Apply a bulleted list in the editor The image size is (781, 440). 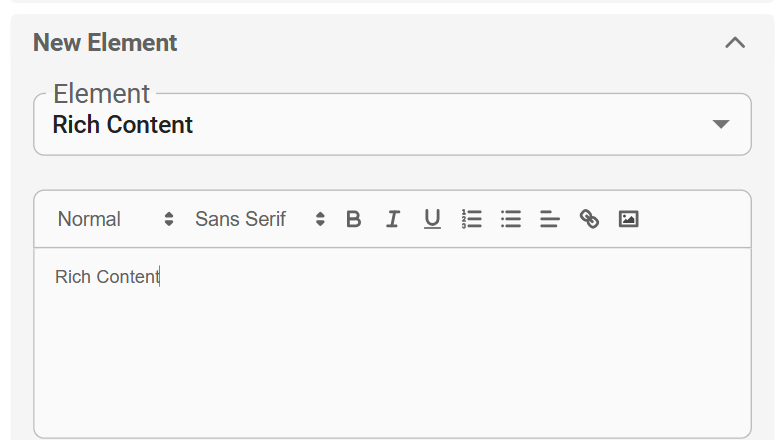click(511, 219)
